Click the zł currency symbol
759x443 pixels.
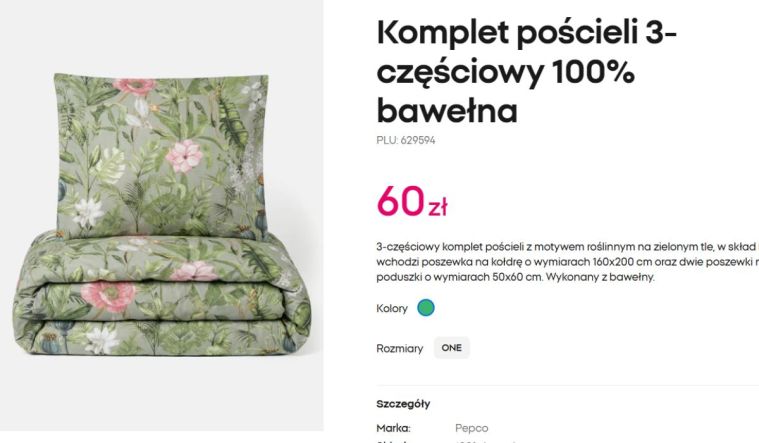coord(437,207)
